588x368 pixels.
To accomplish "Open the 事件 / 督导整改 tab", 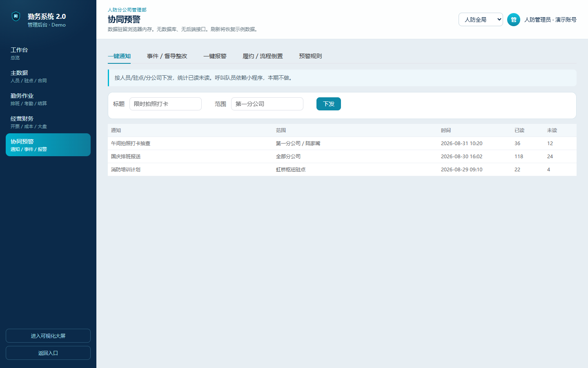I will [x=167, y=56].
